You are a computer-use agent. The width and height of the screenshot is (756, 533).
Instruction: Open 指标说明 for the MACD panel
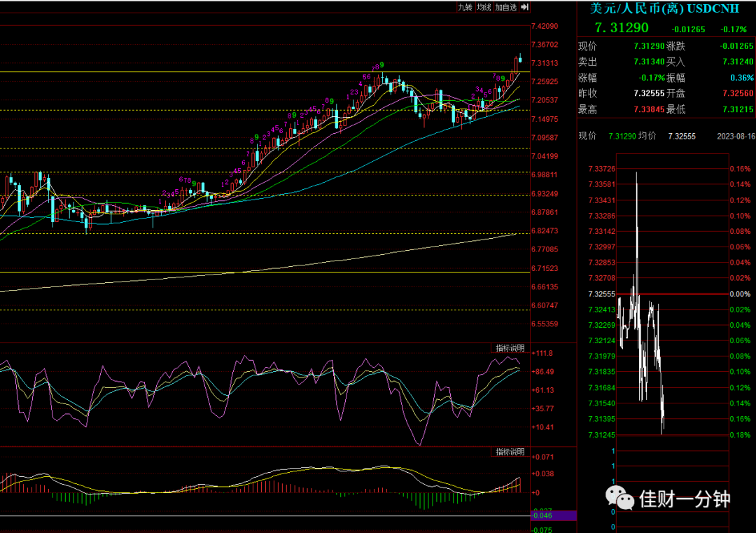tap(510, 452)
